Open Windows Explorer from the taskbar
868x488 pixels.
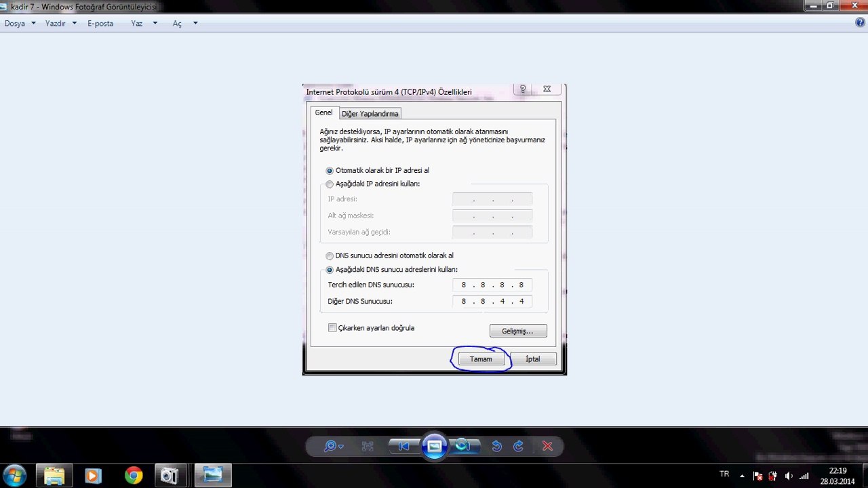(54, 476)
